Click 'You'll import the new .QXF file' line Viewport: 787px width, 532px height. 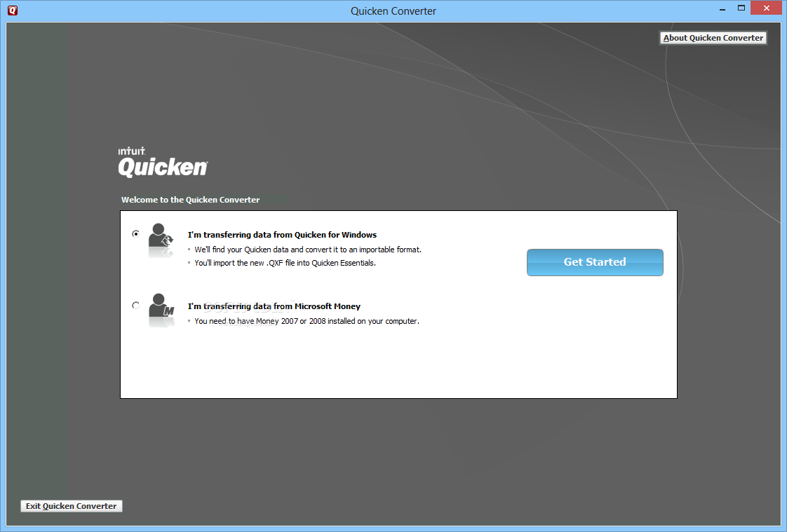pyautogui.click(x=285, y=263)
